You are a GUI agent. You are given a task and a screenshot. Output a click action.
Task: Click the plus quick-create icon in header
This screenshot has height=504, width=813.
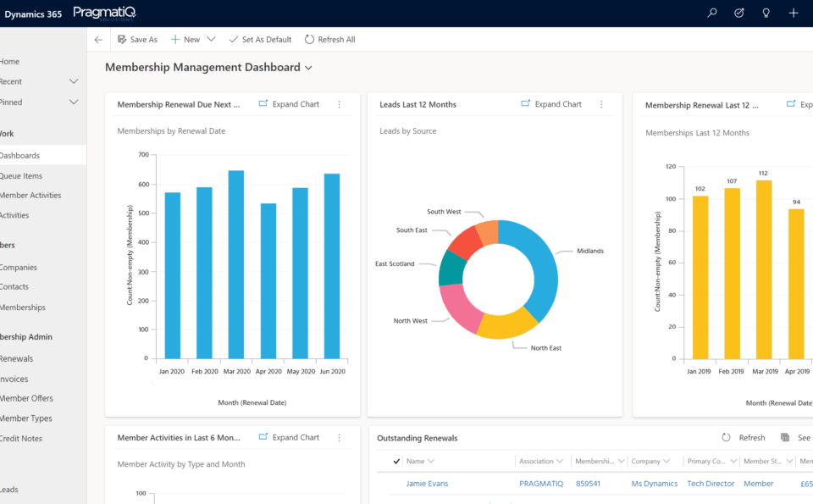pos(794,13)
